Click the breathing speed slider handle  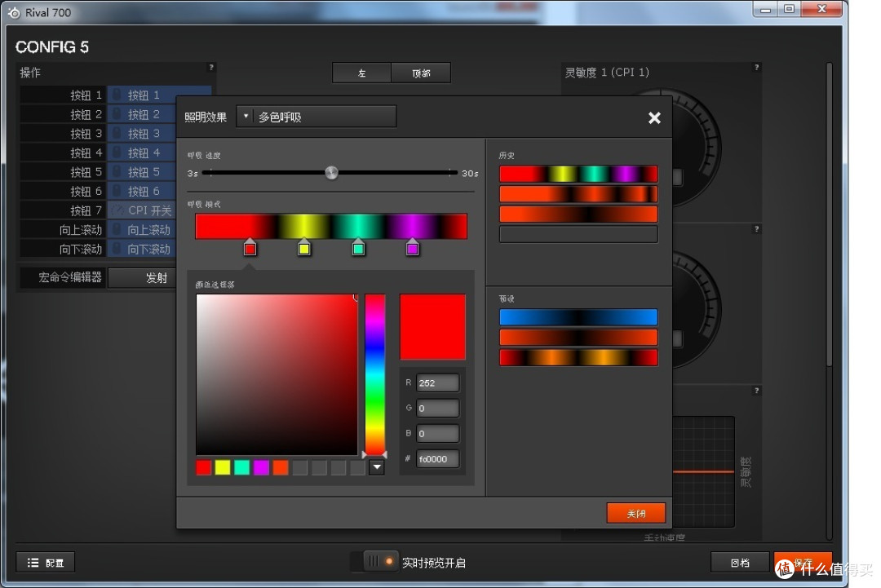pos(331,172)
